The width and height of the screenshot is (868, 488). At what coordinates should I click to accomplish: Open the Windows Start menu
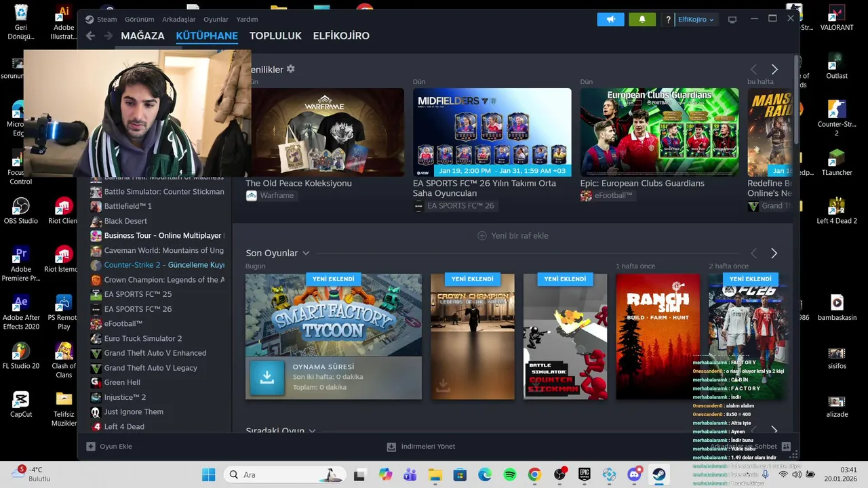[x=208, y=474]
